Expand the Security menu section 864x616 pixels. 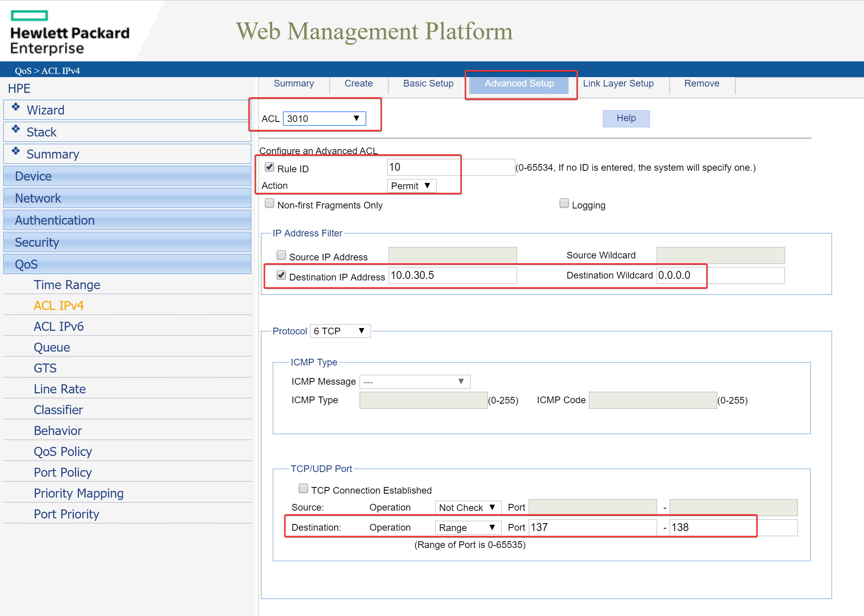(127, 242)
